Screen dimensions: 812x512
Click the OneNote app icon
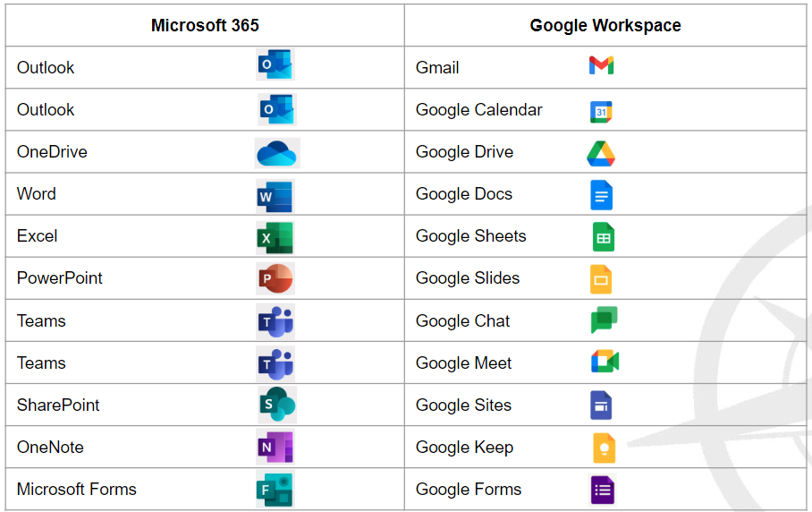(x=275, y=448)
